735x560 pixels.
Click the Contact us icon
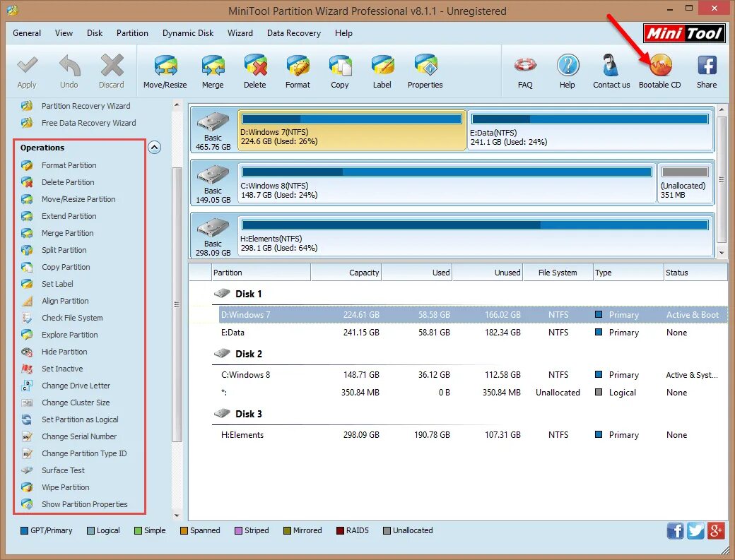click(x=610, y=66)
